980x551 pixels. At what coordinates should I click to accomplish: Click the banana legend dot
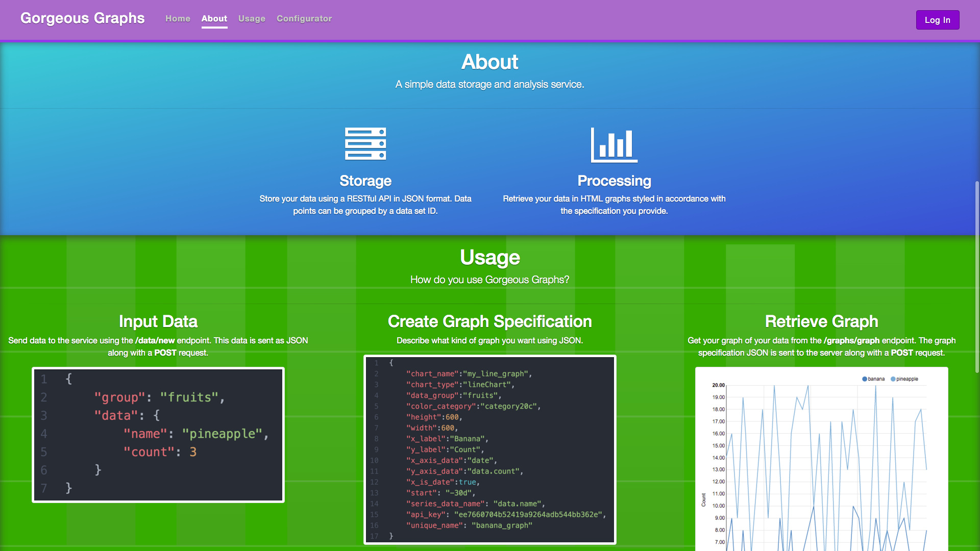[865, 379]
